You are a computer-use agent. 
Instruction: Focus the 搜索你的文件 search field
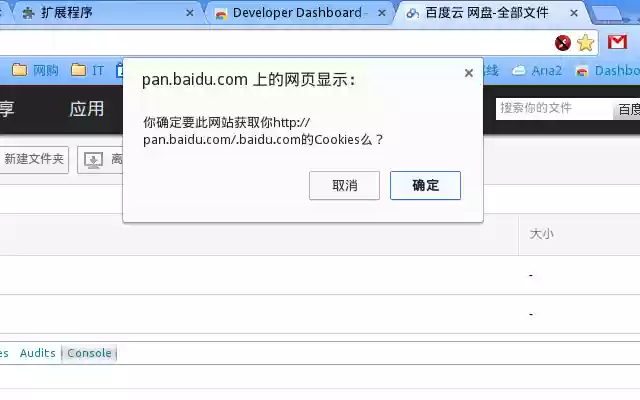[554, 109]
